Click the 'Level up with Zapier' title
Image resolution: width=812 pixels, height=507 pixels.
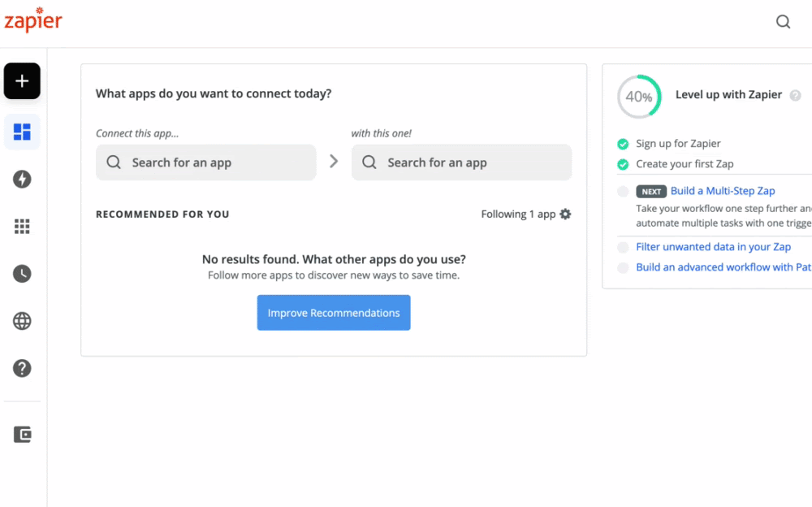click(x=728, y=94)
